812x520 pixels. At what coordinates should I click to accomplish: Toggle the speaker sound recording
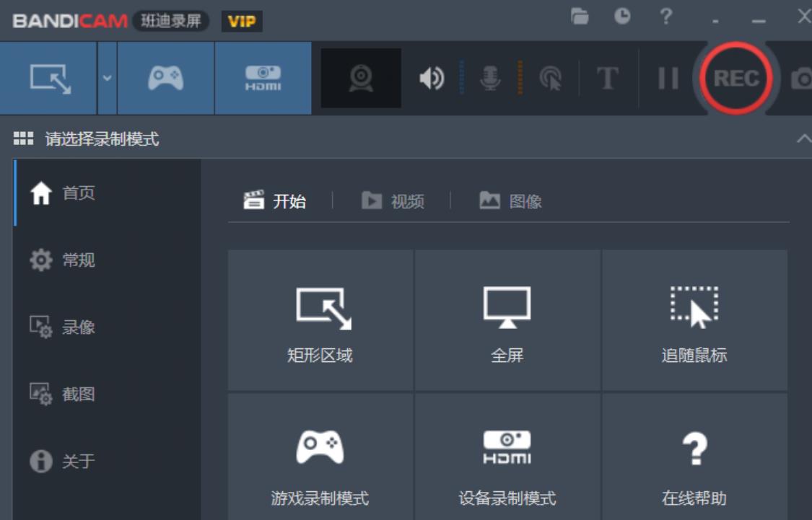click(x=432, y=78)
